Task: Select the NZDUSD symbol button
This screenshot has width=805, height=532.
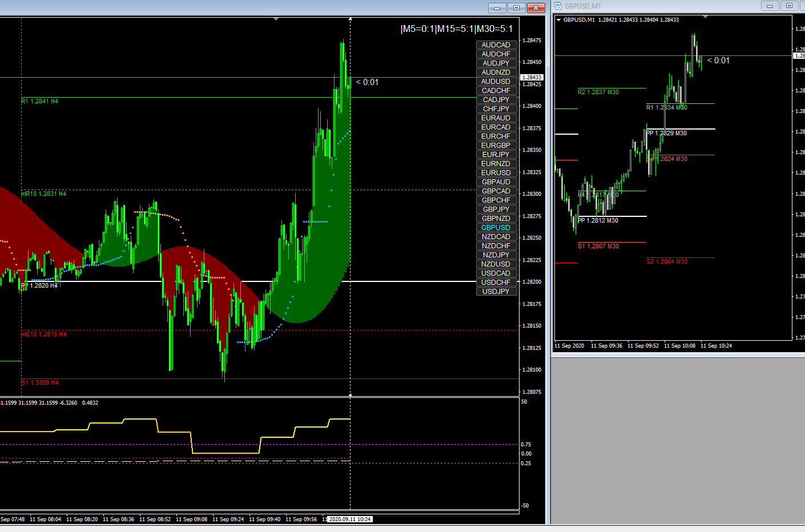Action: [x=496, y=264]
